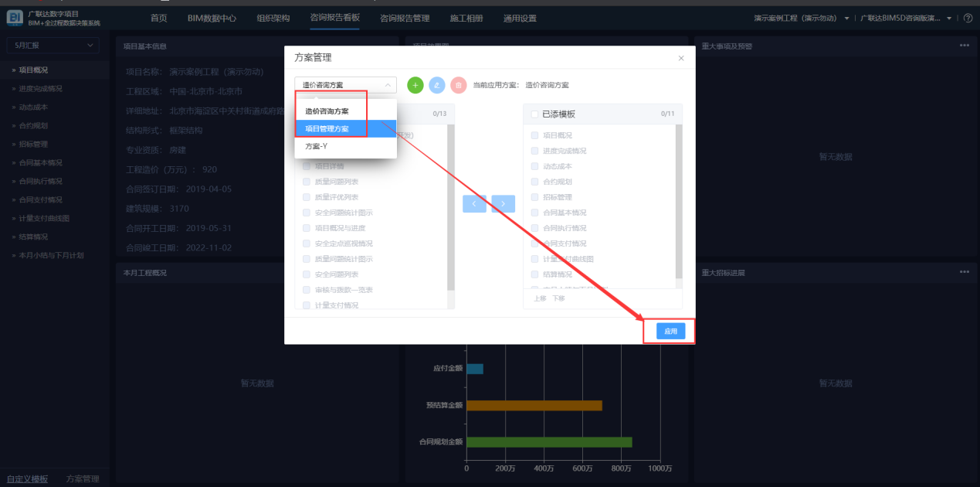Select 进度完成情况 in the left sidebar
Image resolution: width=980 pixels, height=487 pixels.
point(55,89)
